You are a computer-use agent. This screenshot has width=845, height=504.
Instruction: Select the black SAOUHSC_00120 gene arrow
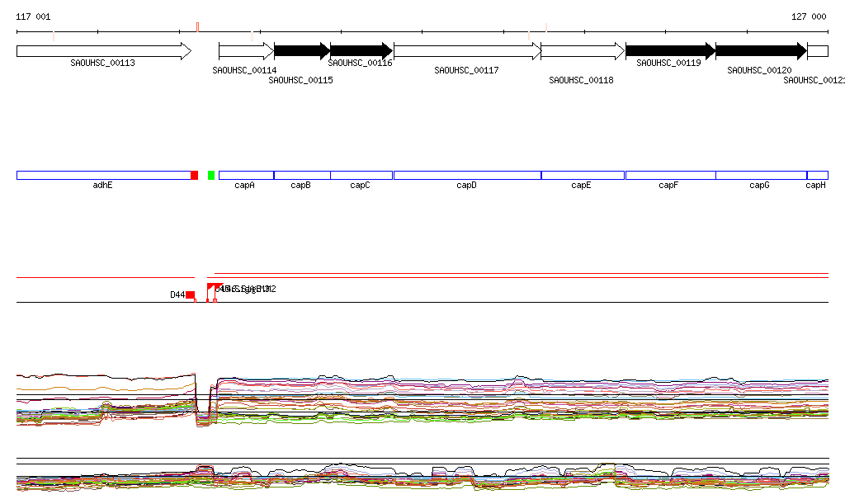click(x=760, y=51)
